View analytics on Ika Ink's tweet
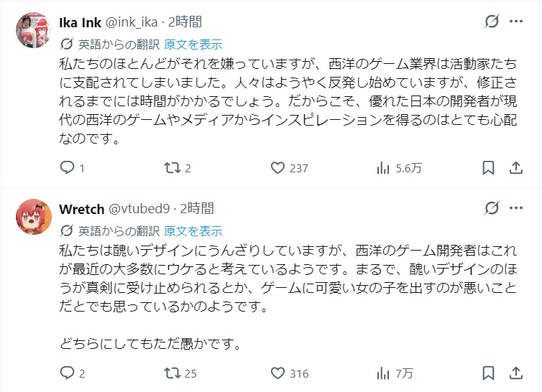The height and width of the screenshot is (392, 542). [x=383, y=168]
